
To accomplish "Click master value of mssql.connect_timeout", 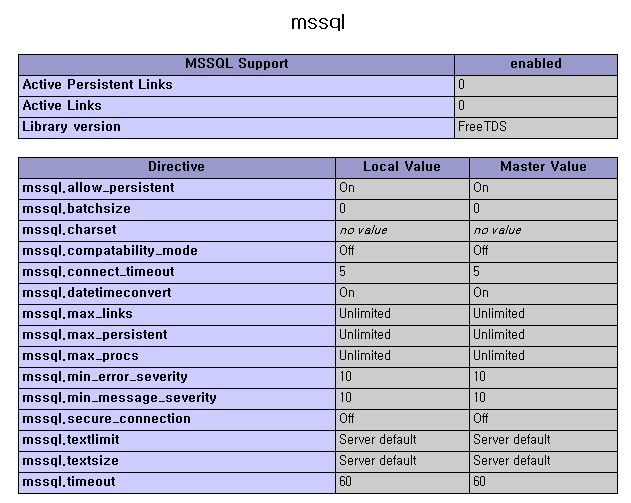I will 477,272.
